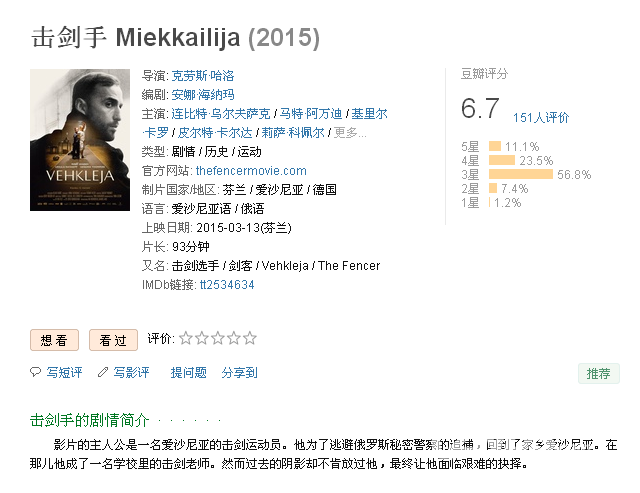This screenshot has width=640, height=493.
Task: Choose the third rating star
Action: point(218,338)
